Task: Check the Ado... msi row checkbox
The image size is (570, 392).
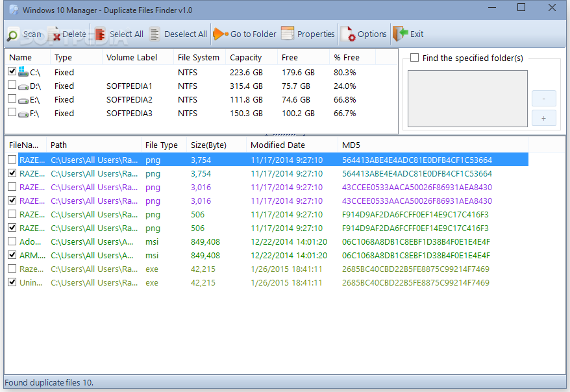Action: click(x=12, y=241)
